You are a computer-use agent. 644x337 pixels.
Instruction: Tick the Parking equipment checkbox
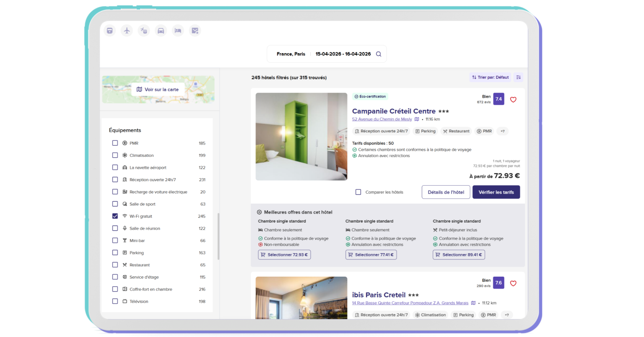click(115, 253)
